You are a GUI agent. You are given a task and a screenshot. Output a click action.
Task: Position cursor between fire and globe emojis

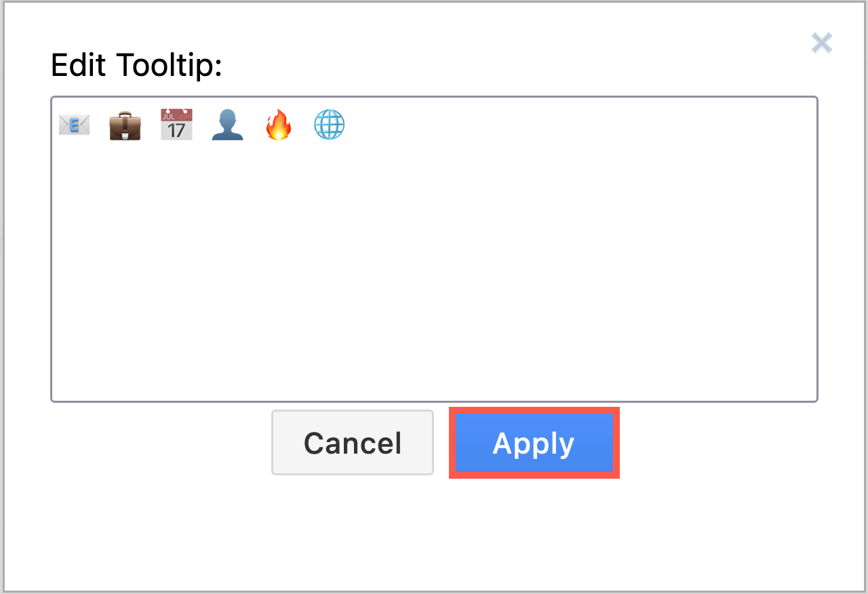(x=304, y=124)
